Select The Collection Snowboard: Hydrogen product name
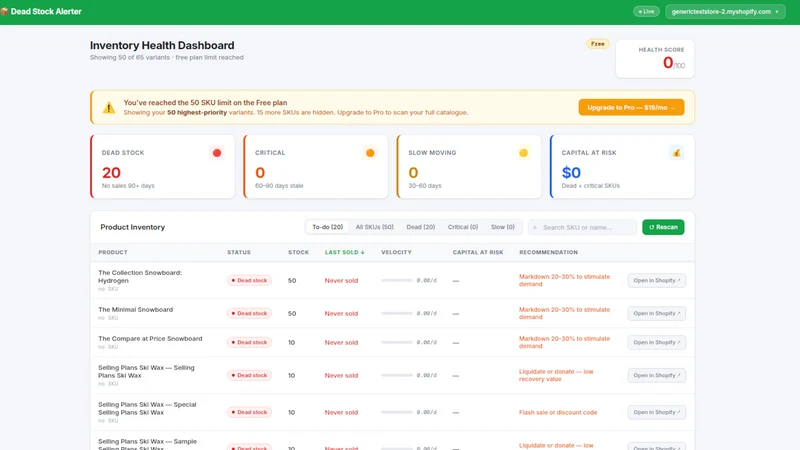The width and height of the screenshot is (800, 450). pyautogui.click(x=140, y=277)
